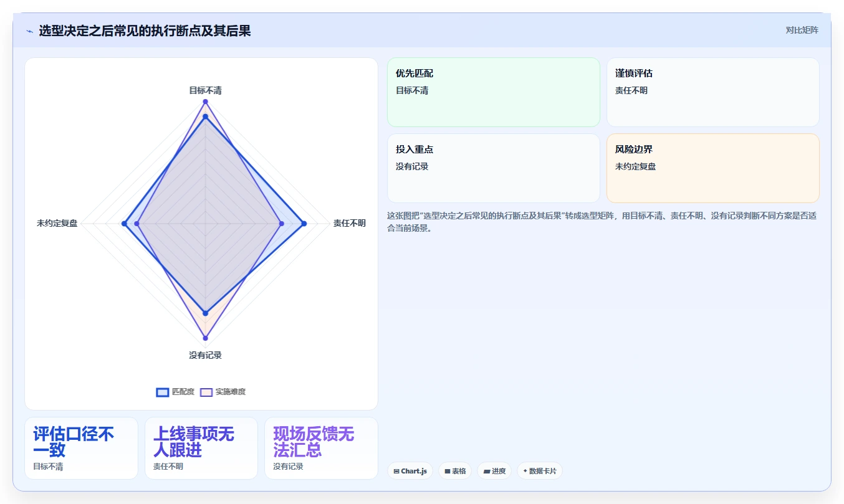Click the 匹配度 point on the 目标不清 axis
Screen dimensions: 844x504
(x=205, y=116)
